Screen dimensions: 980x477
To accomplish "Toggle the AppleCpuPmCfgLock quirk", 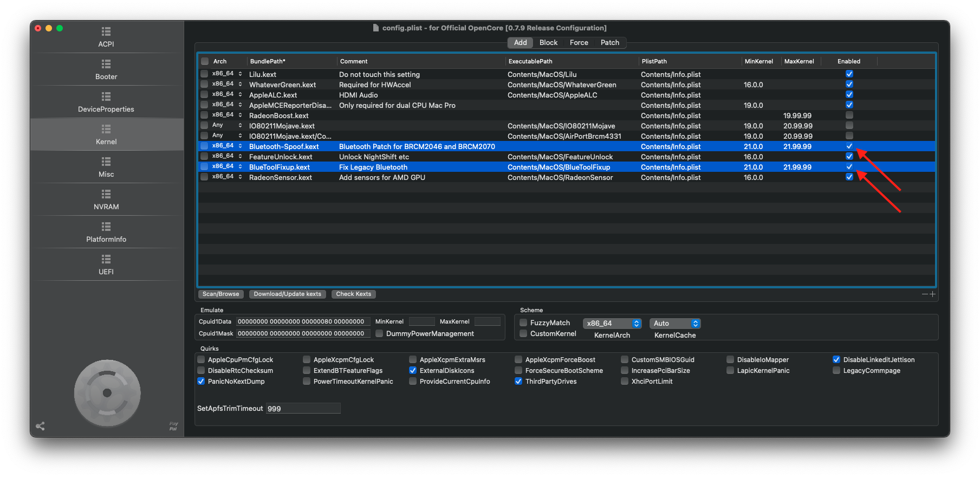I will tap(201, 360).
